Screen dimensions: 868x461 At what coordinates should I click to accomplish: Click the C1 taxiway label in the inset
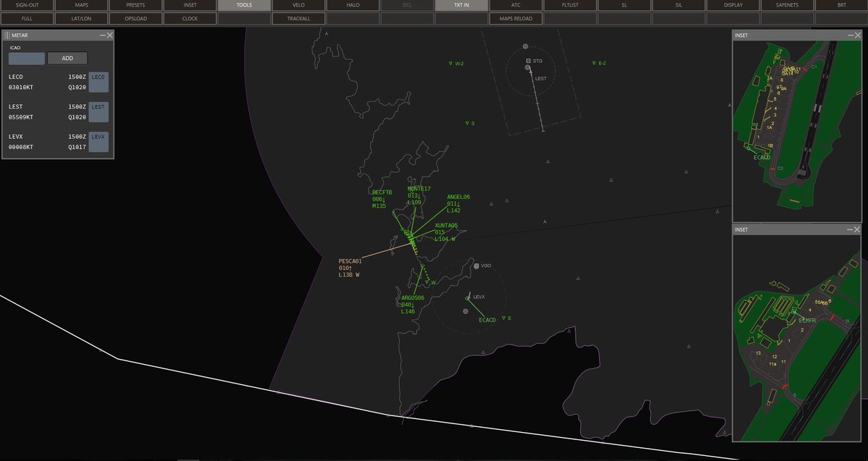coord(814,67)
